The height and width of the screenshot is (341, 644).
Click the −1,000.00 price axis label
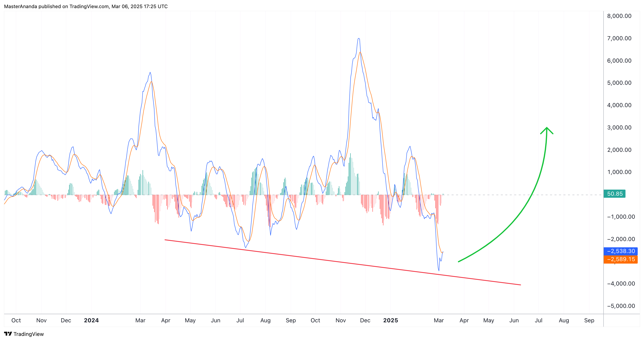click(621, 217)
